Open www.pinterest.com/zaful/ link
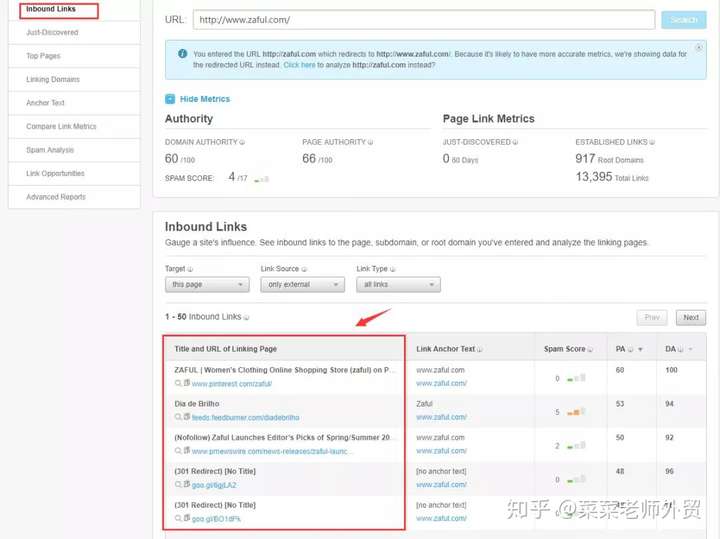Screen dimensions: 720x539 232,384
